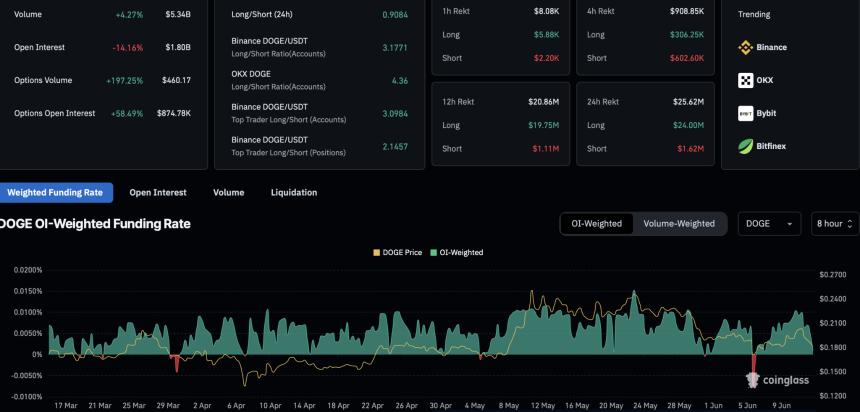860x412 pixels.
Task: Open the OKX exchange logo icon
Action: tap(745, 80)
